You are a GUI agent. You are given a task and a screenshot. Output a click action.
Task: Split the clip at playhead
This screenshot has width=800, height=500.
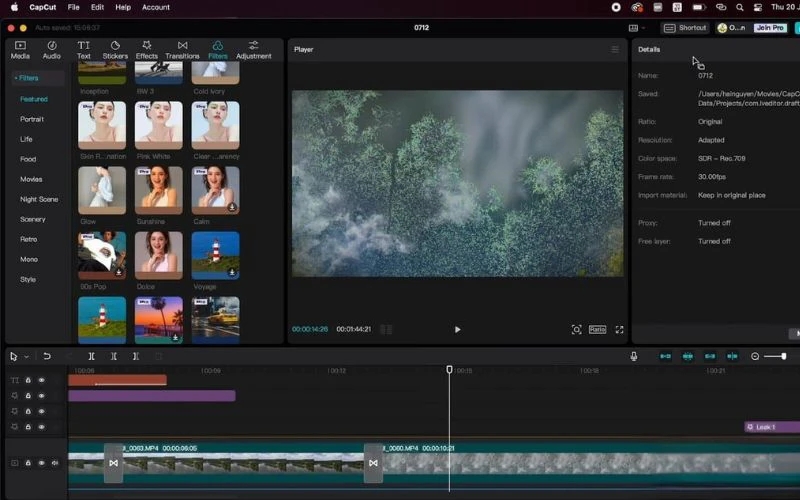91,356
